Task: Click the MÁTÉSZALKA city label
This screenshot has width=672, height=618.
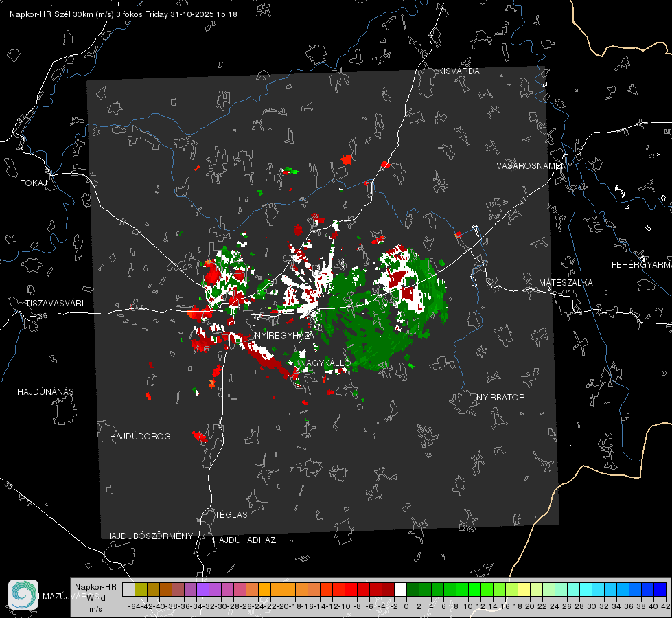Action: [566, 283]
